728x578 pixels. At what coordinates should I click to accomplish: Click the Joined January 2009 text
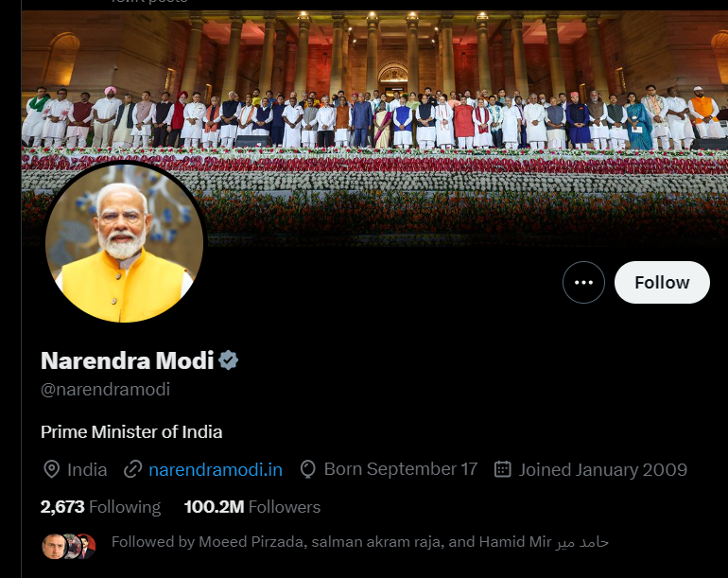coord(602,469)
